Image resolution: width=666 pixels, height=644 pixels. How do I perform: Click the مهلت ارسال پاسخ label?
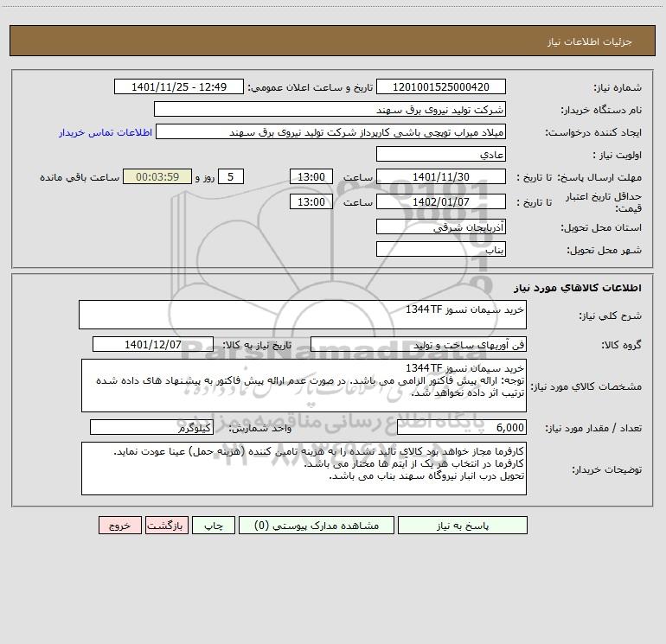coord(599,177)
